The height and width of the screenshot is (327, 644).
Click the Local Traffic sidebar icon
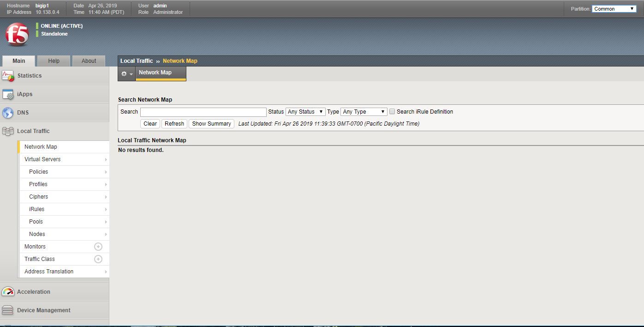(8, 131)
